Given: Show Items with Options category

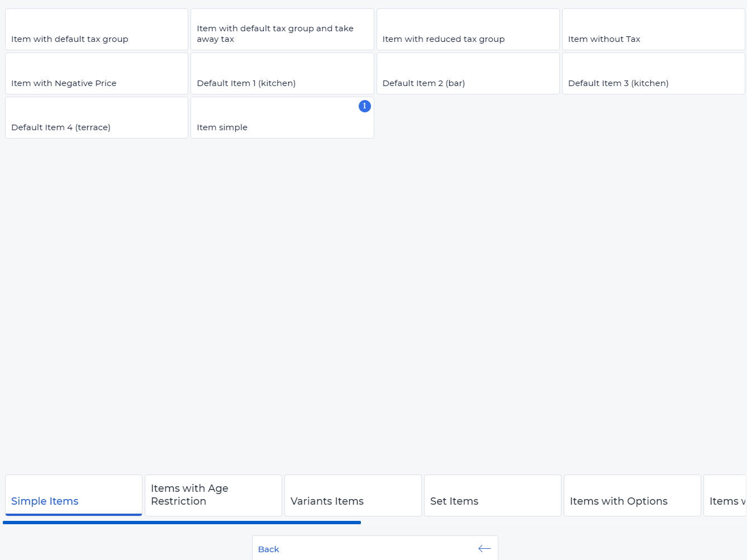Looking at the screenshot, I should 632,496.
